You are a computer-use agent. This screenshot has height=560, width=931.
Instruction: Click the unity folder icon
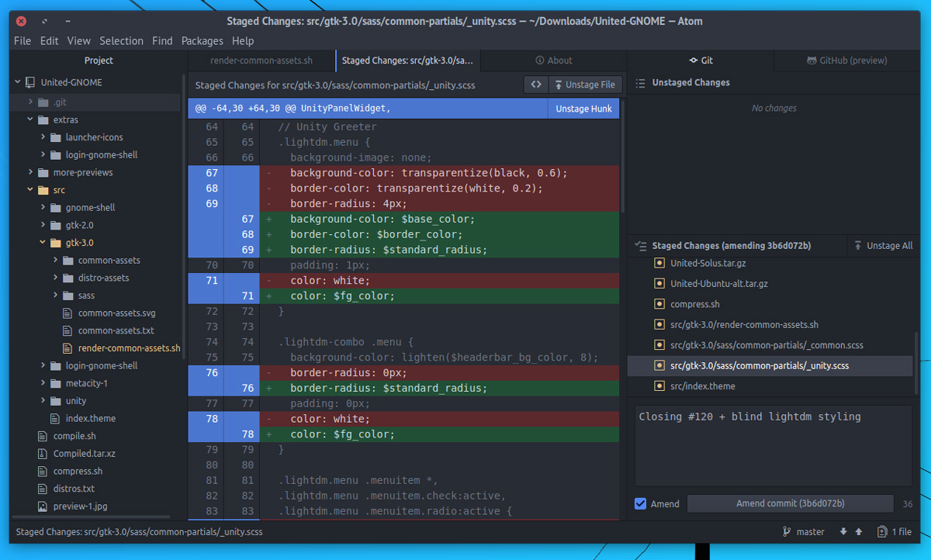coord(56,401)
